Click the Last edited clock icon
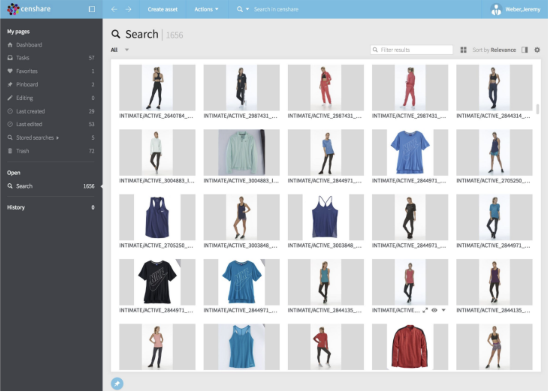Viewport: 548px width, 392px height. [10, 124]
